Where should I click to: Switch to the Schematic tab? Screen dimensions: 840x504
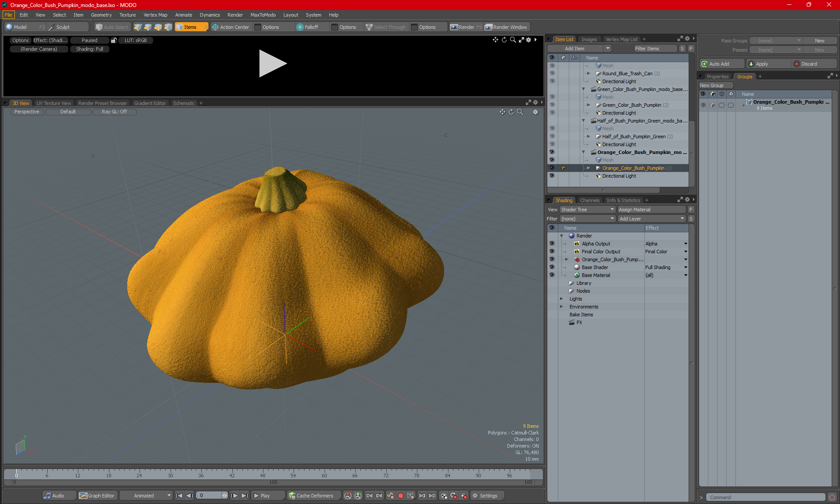184,103
